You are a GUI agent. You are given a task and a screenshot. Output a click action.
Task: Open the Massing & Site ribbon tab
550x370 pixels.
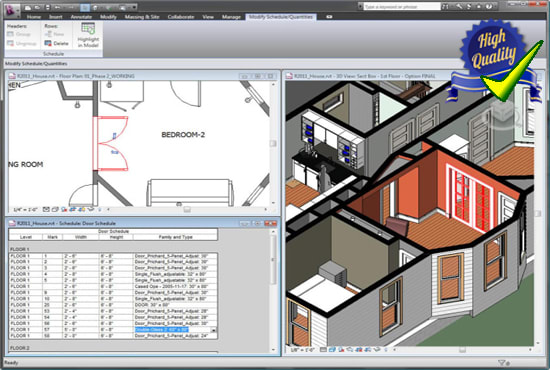click(x=142, y=17)
